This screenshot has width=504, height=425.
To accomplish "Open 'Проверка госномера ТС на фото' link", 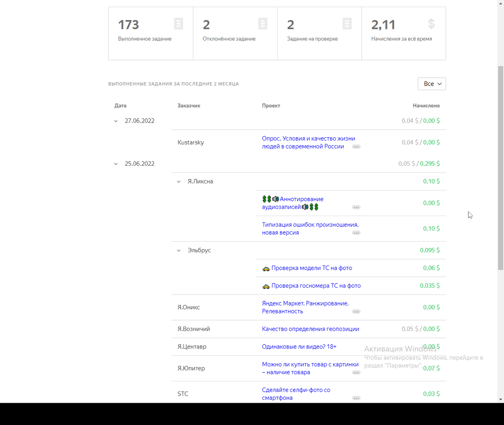I will click(316, 286).
